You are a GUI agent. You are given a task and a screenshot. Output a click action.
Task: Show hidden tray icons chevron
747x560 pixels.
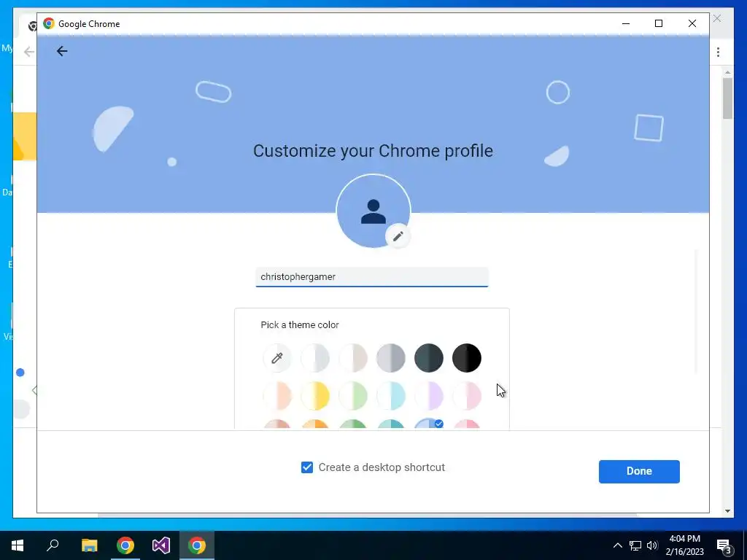point(617,545)
